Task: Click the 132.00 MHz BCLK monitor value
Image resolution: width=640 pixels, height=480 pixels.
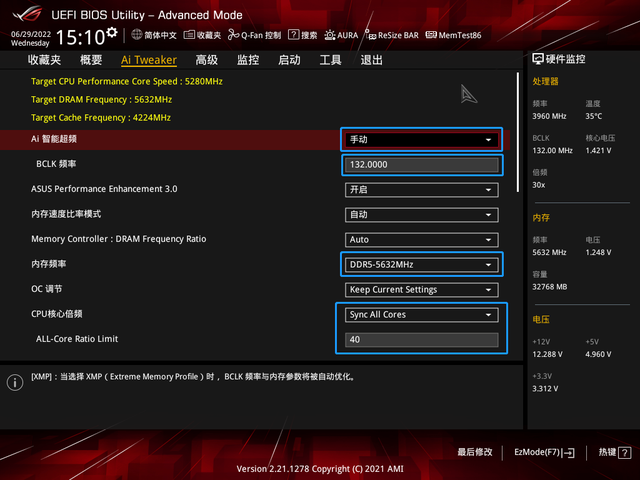Action: click(552, 151)
